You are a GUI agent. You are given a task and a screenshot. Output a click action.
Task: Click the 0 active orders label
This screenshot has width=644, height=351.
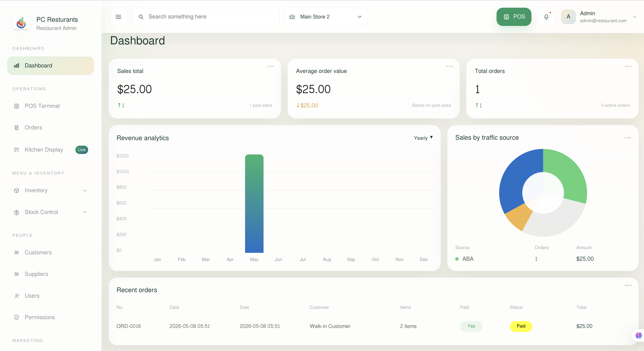point(615,105)
